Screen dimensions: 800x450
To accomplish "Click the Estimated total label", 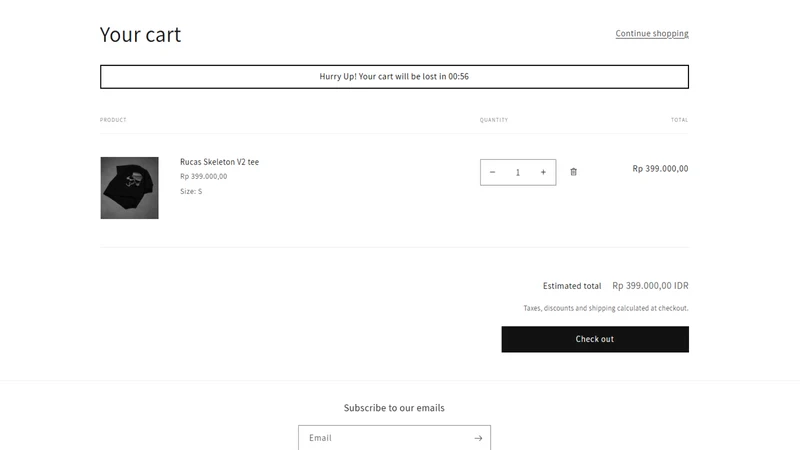I will click(x=572, y=286).
